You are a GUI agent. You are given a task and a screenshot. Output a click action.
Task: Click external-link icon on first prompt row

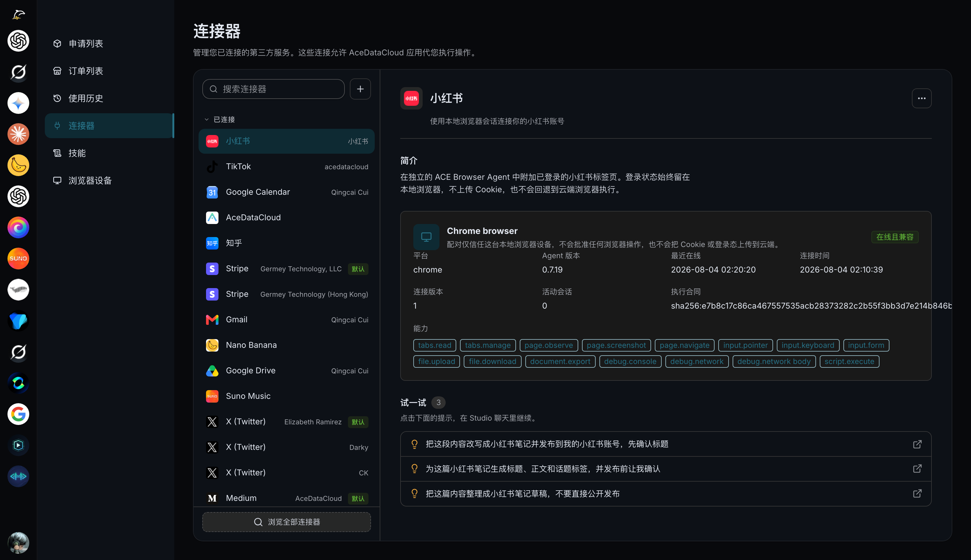coord(917,444)
